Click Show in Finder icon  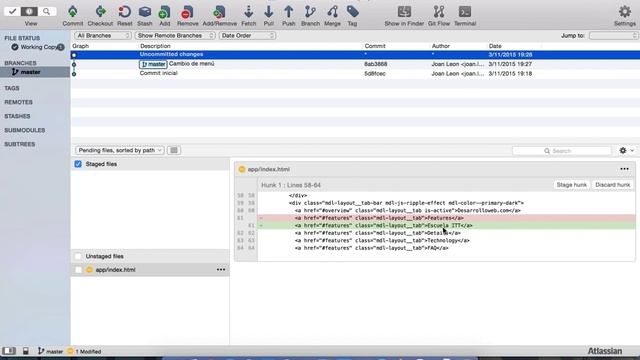pos(404,16)
